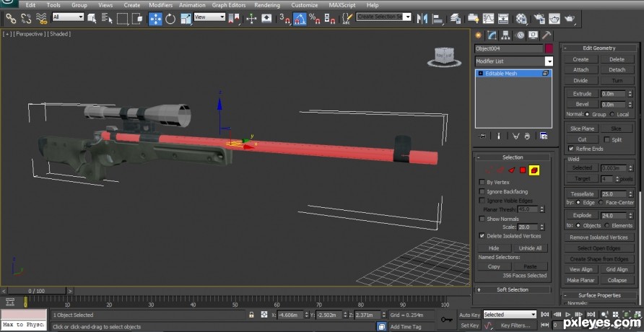Click the time slider 0 / 100
This screenshot has height=332, width=644.
[x=38, y=291]
